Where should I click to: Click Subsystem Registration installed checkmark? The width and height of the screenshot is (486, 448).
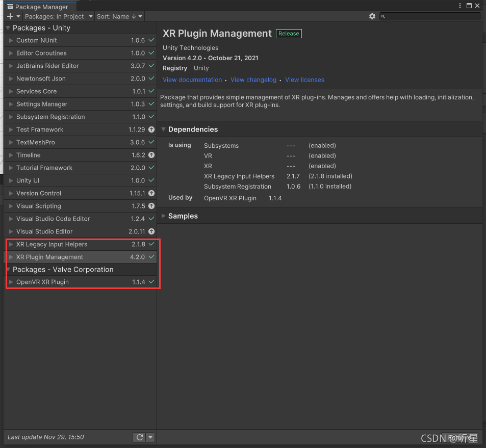pyautogui.click(x=151, y=117)
